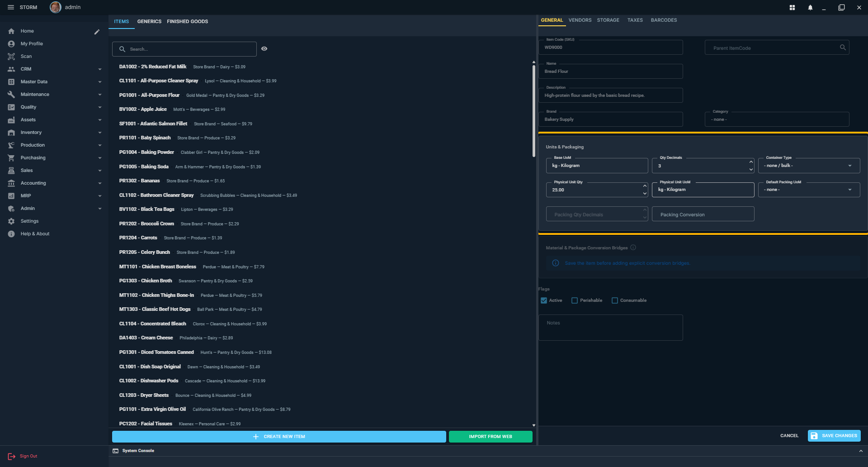Click Sign Out link
This screenshot has width=868, height=467.
[x=28, y=456]
